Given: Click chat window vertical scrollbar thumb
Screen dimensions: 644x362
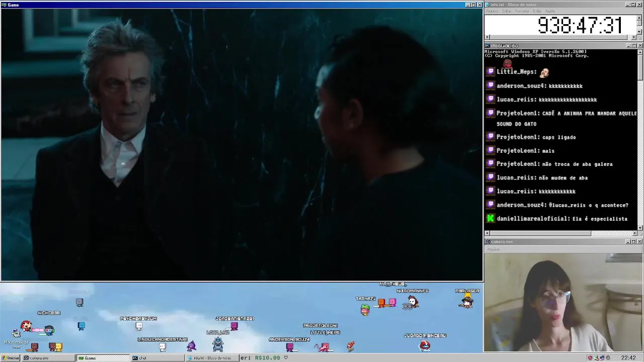Looking at the screenshot, I should [x=639, y=67].
